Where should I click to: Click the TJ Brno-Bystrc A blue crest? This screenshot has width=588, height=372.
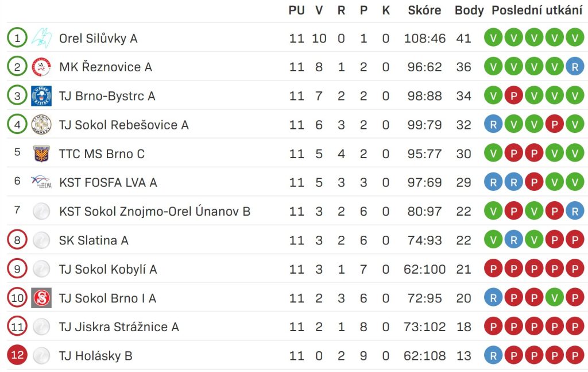click(41, 96)
